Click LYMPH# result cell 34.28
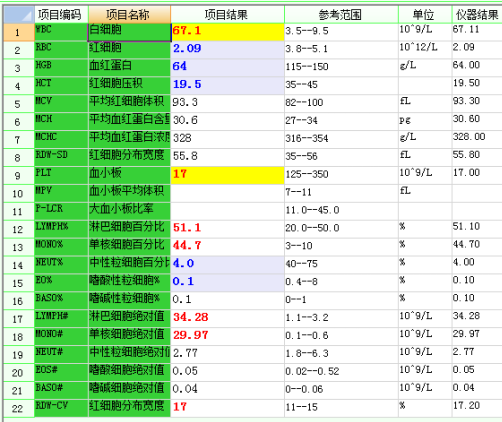 click(227, 319)
